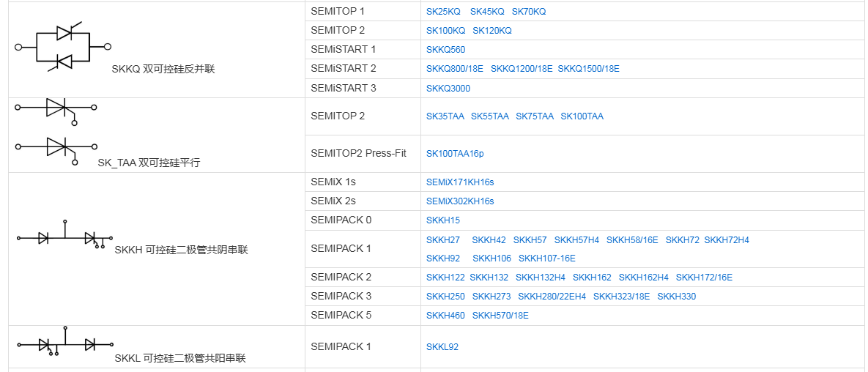Open the SK120KQ product link
This screenshot has width=868, height=372.
click(492, 31)
